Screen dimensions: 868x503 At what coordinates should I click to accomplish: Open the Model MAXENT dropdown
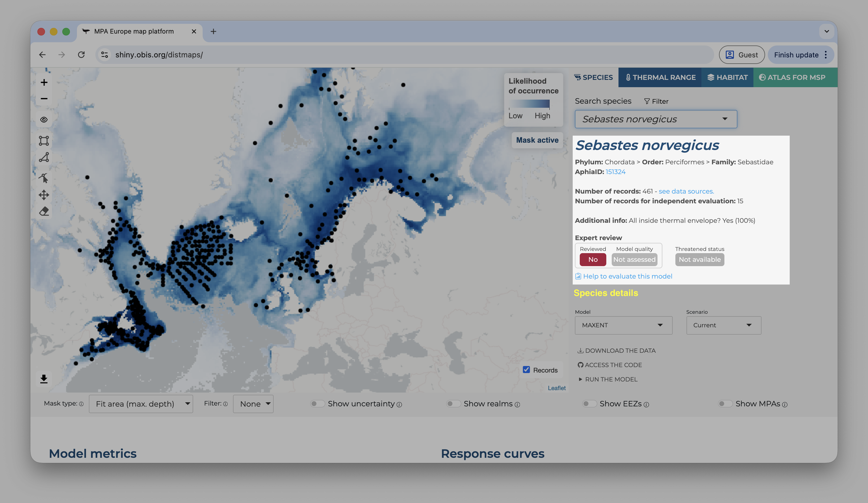pos(623,325)
